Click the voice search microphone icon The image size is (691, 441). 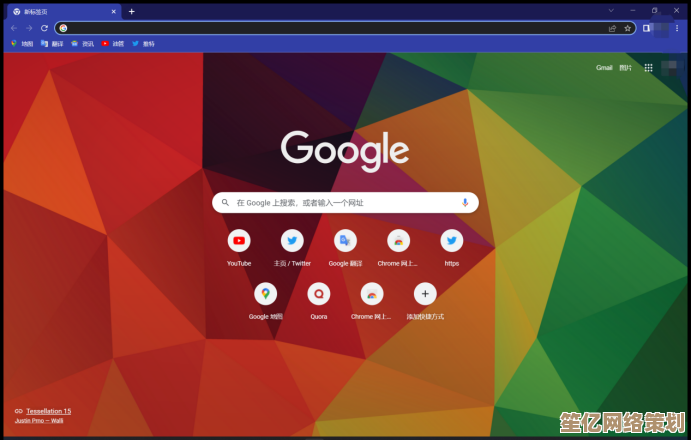click(465, 202)
